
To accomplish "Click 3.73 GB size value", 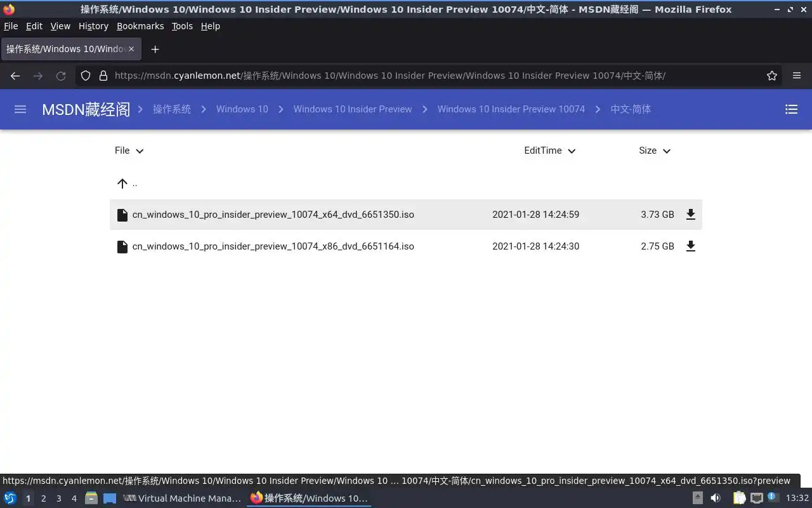I will coord(657,215).
